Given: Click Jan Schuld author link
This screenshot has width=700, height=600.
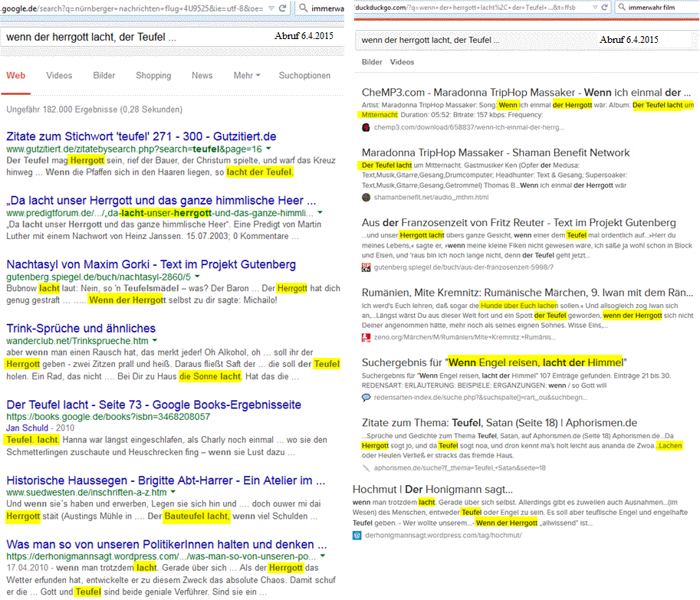Looking at the screenshot, I should [28, 428].
